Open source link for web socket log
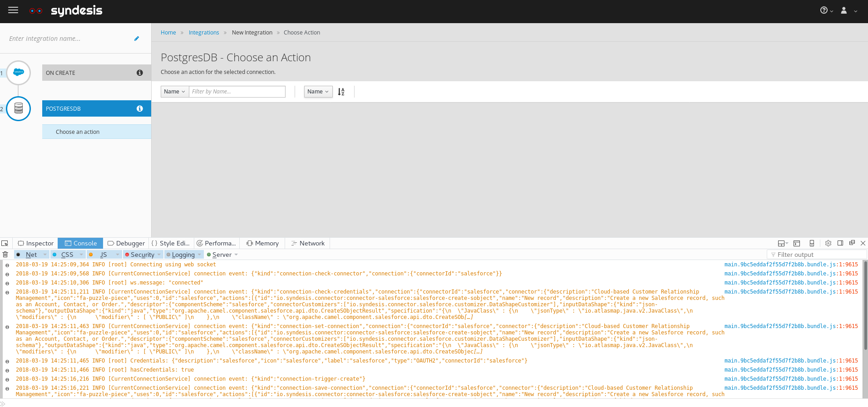This screenshot has width=868, height=407. tap(791, 265)
